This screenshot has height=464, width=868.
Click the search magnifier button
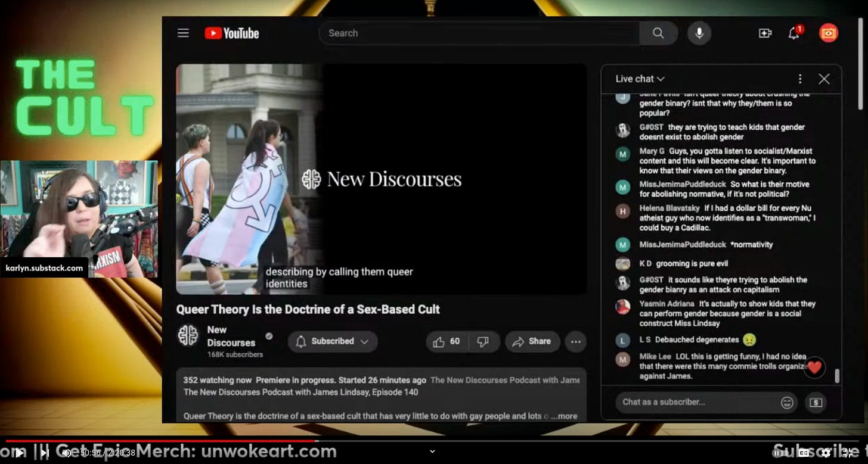click(x=658, y=33)
